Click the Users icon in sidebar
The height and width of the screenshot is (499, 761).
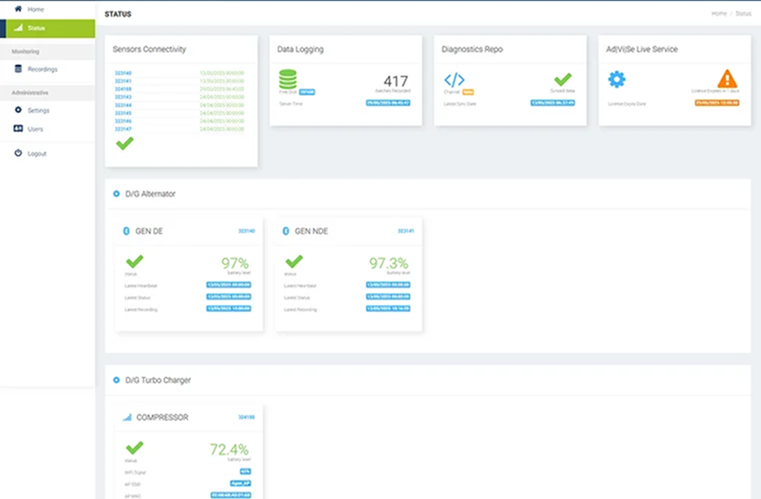[x=18, y=129]
